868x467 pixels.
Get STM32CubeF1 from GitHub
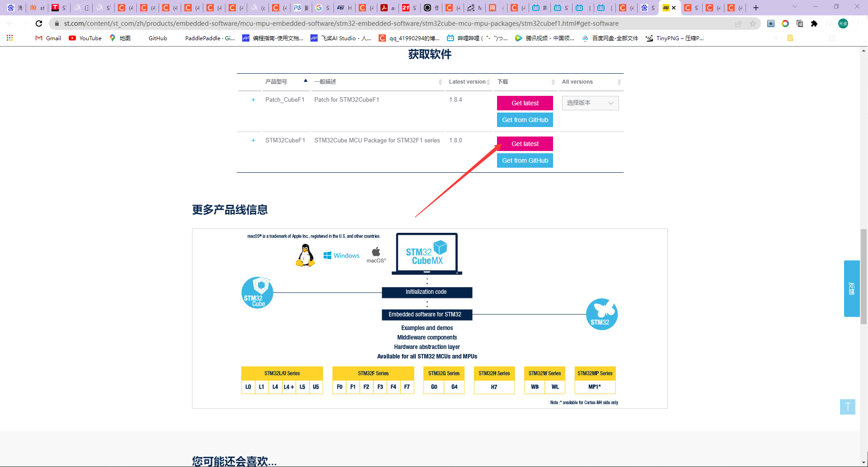click(x=525, y=160)
